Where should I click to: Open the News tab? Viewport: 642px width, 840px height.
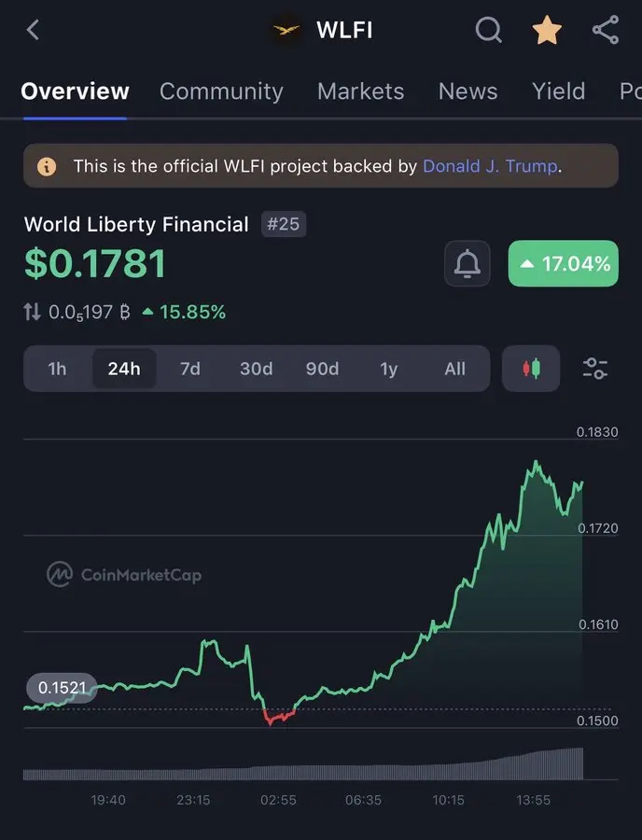(467, 91)
